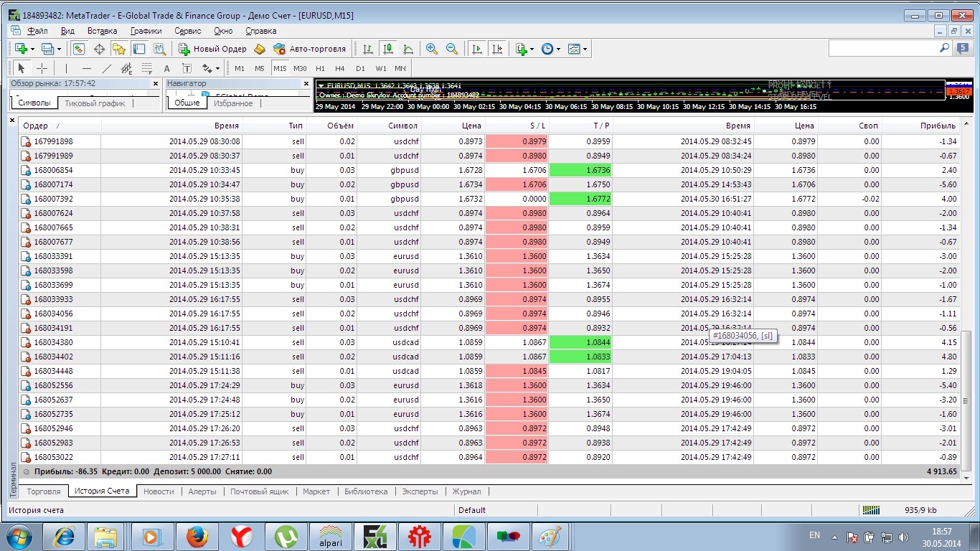Launch Firefox from the taskbar

coord(197,536)
